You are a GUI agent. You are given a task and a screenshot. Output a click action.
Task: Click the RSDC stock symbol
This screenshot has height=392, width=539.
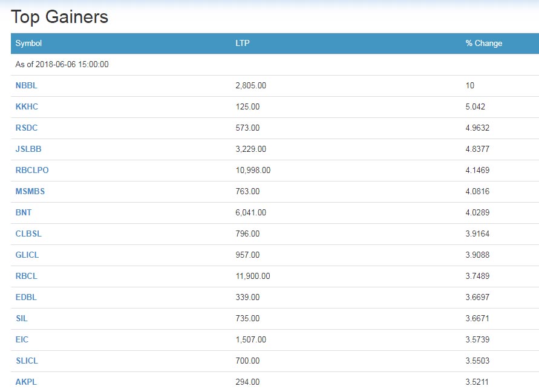click(27, 128)
